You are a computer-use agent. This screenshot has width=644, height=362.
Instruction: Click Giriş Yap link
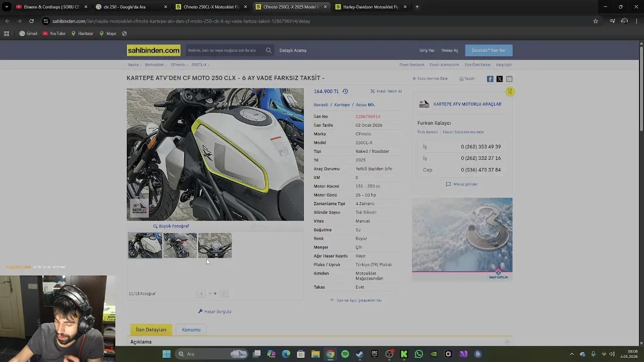point(427,50)
